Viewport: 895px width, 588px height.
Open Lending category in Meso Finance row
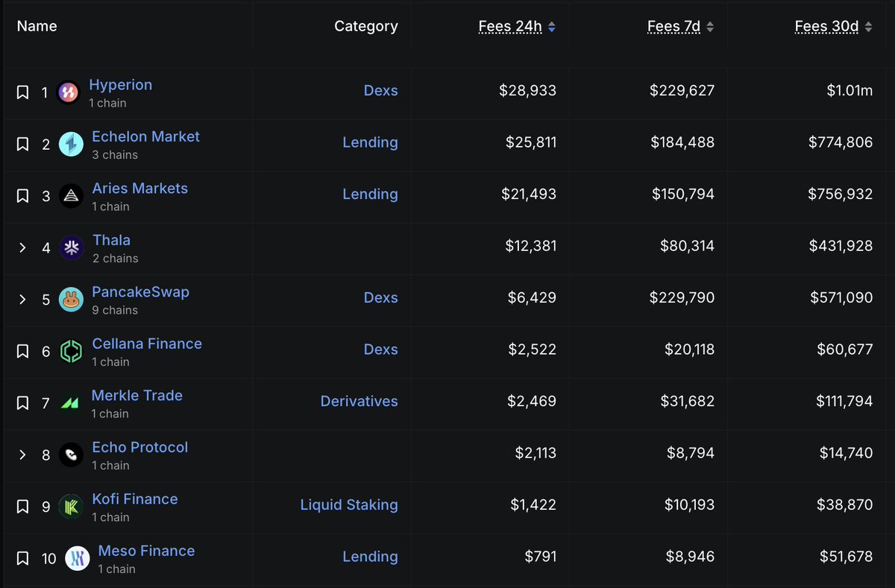coord(371,557)
